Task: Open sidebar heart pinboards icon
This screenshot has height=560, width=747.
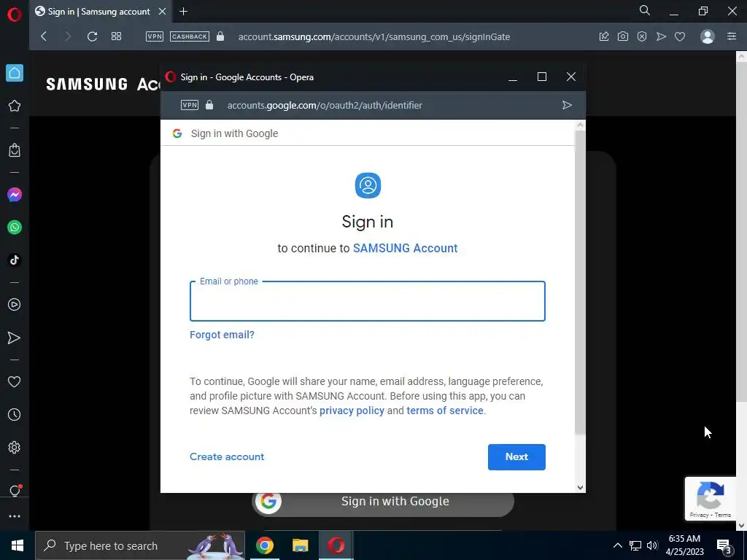Action: [15, 382]
